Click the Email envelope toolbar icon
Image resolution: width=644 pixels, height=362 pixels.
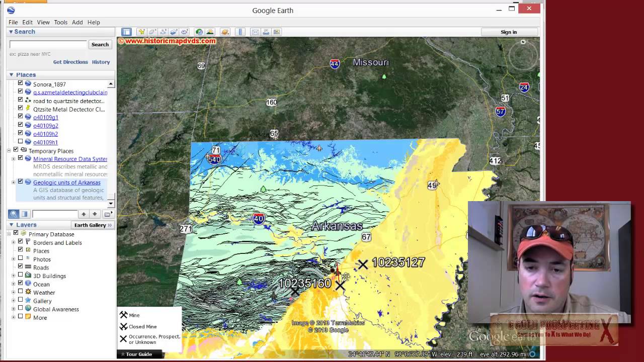coord(255,32)
